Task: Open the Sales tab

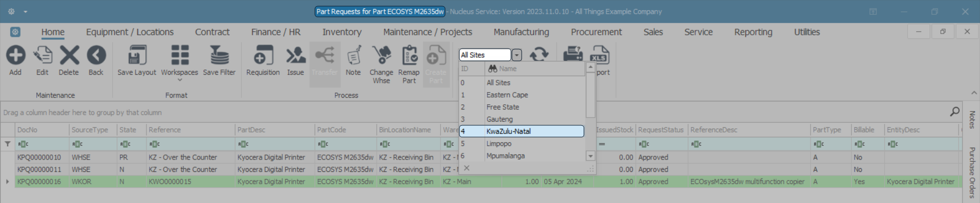Action: click(653, 32)
